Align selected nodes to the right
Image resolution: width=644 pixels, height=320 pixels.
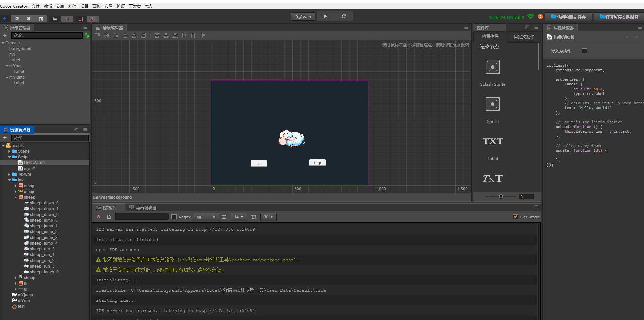point(143,35)
